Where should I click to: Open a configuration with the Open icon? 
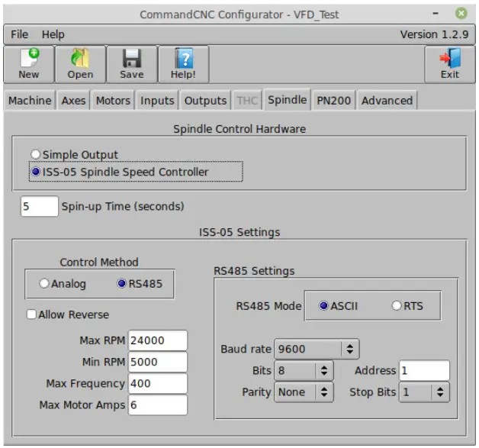click(80, 64)
